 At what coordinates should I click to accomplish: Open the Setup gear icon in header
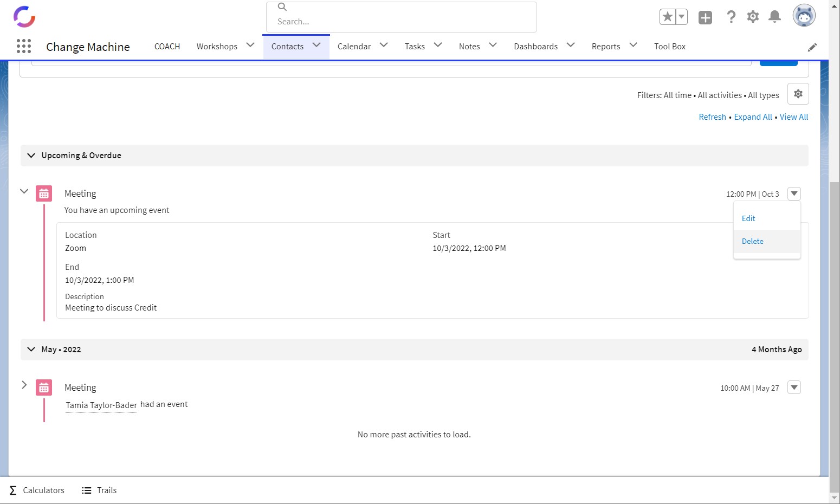(x=753, y=17)
